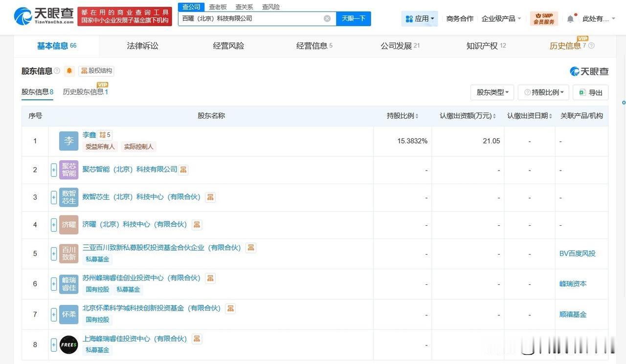Expand the 聚芯智能（北京）科技有限公司 shareholder row

click(x=54, y=170)
